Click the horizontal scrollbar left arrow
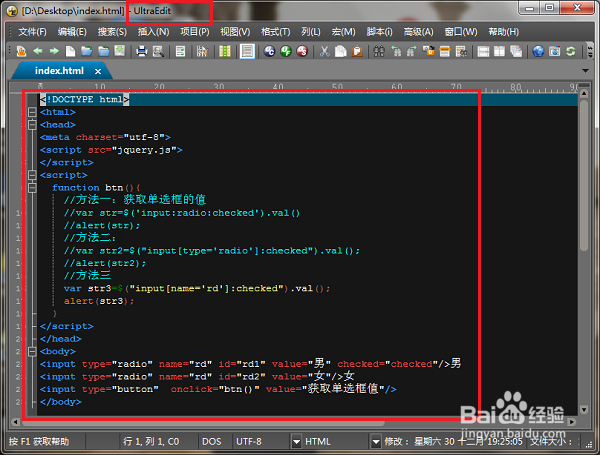Viewport: 600px width, 455px height. 15,422
